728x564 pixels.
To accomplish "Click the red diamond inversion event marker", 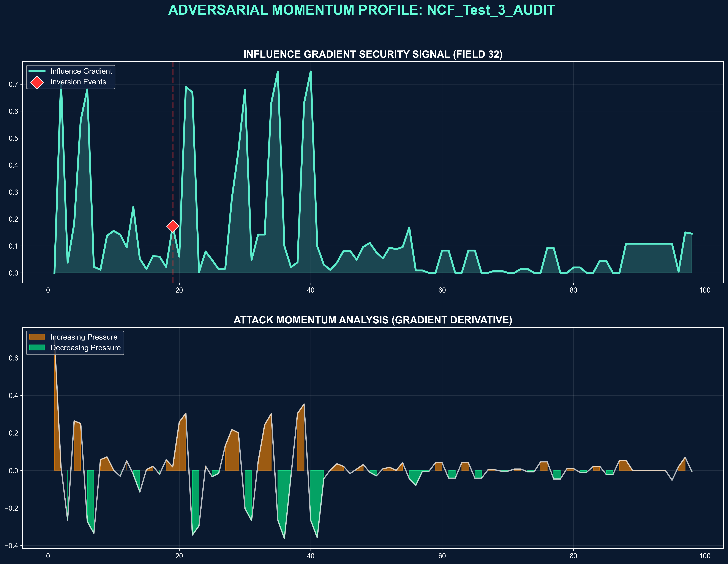I will pyautogui.click(x=173, y=226).
